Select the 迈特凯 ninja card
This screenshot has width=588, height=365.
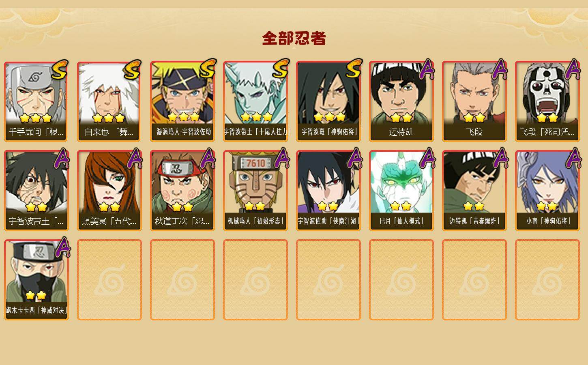[x=401, y=101]
